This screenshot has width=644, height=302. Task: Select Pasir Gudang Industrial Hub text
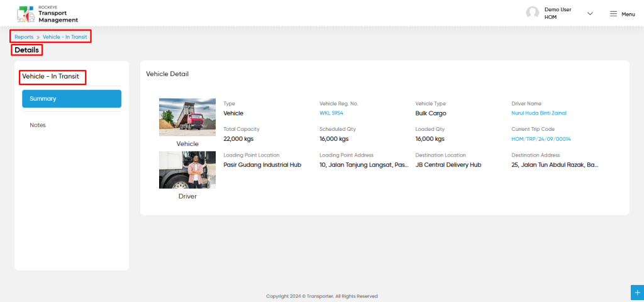click(x=262, y=165)
